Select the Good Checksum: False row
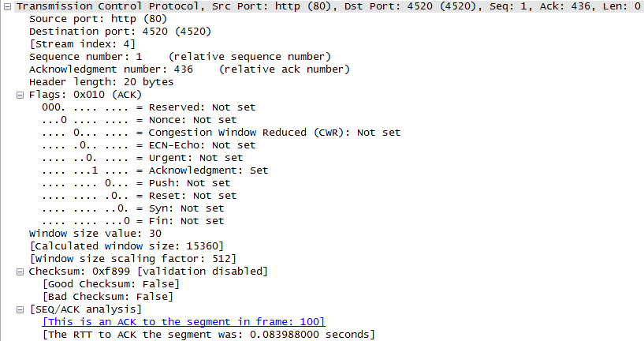The width and height of the screenshot is (644, 341). click(111, 284)
